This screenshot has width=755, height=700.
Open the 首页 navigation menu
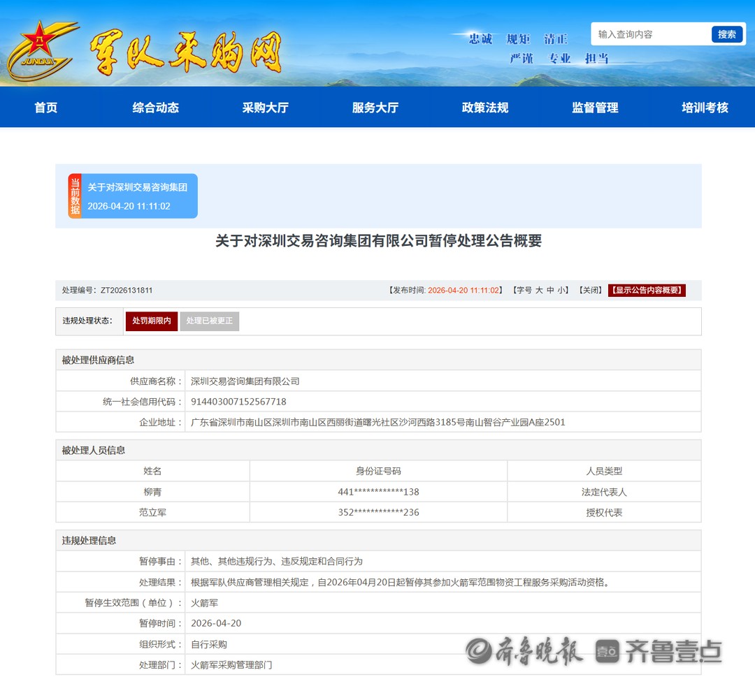tap(46, 108)
